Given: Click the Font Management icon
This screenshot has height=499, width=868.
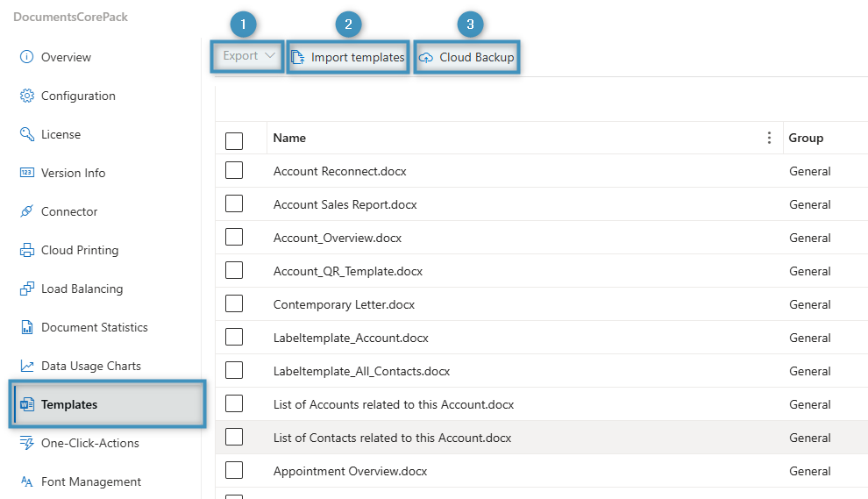Looking at the screenshot, I should (26, 481).
